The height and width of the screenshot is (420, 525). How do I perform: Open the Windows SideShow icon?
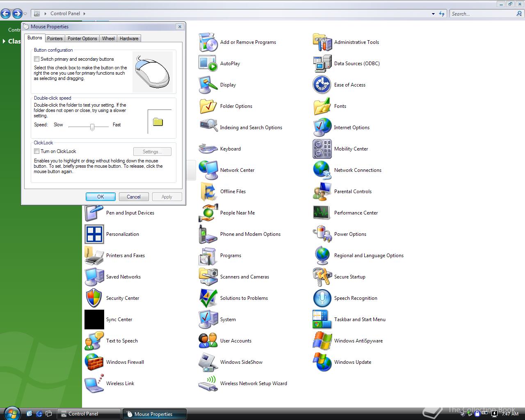[x=208, y=362]
